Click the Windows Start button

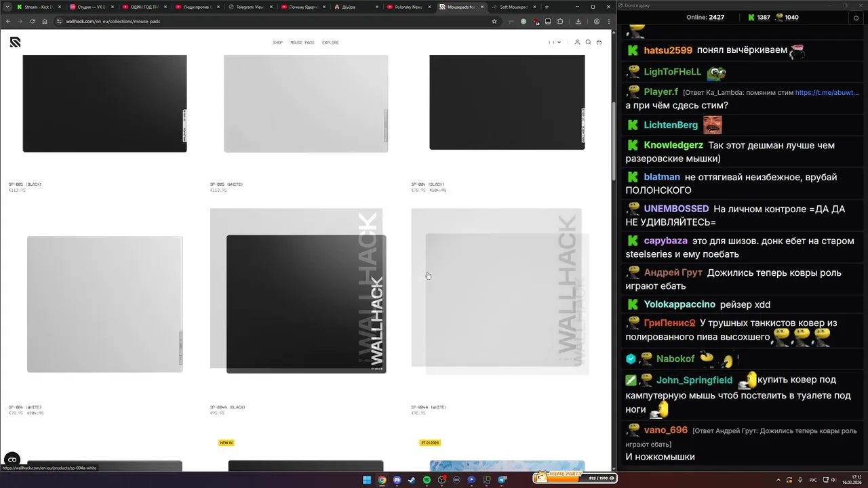coord(367,480)
